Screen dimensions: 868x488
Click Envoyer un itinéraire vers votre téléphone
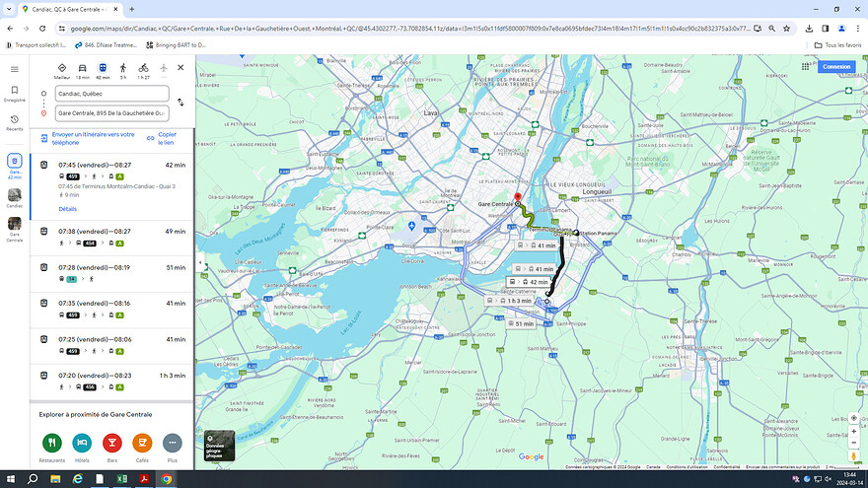point(88,138)
